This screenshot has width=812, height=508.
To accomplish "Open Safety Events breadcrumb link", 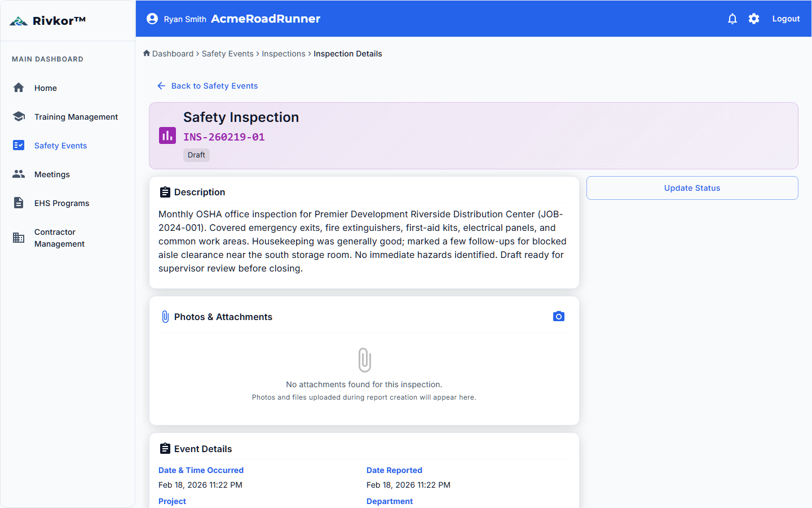I will (x=228, y=54).
